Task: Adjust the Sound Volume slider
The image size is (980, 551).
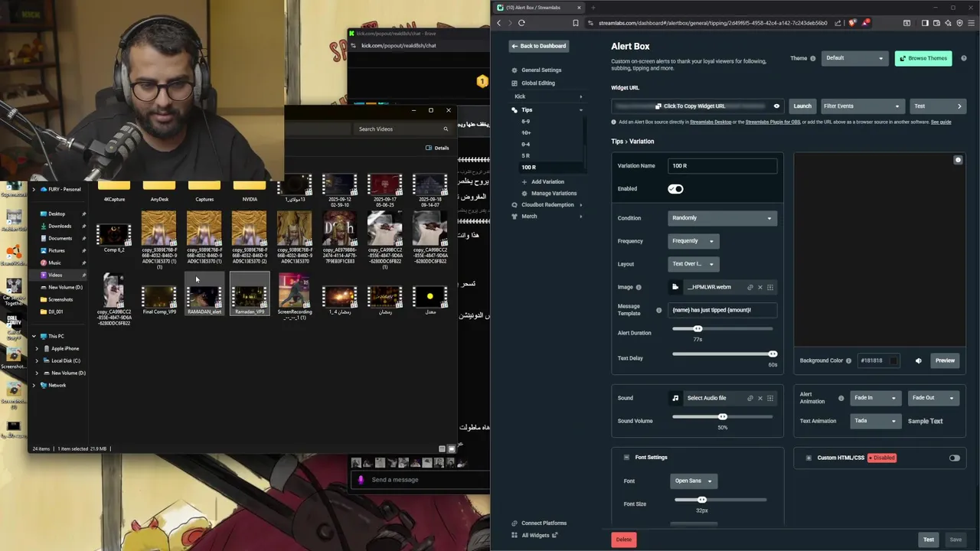Action: click(722, 417)
